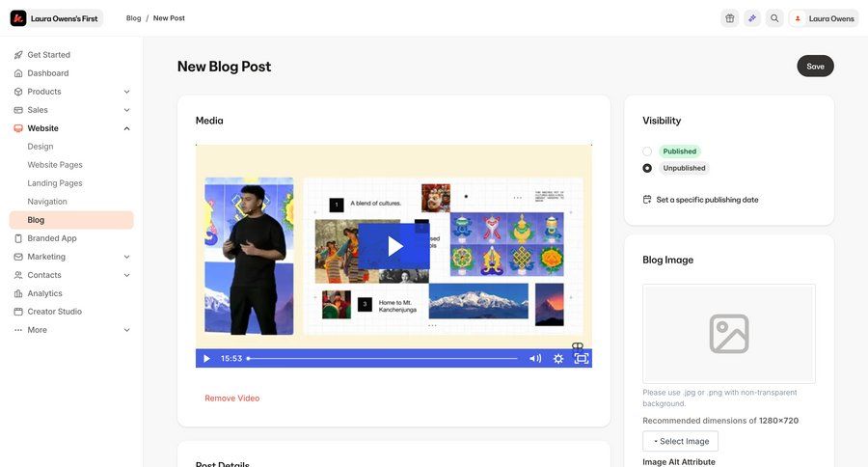Open Website Pages in the sidebar
The height and width of the screenshot is (467, 868).
pyautogui.click(x=55, y=165)
